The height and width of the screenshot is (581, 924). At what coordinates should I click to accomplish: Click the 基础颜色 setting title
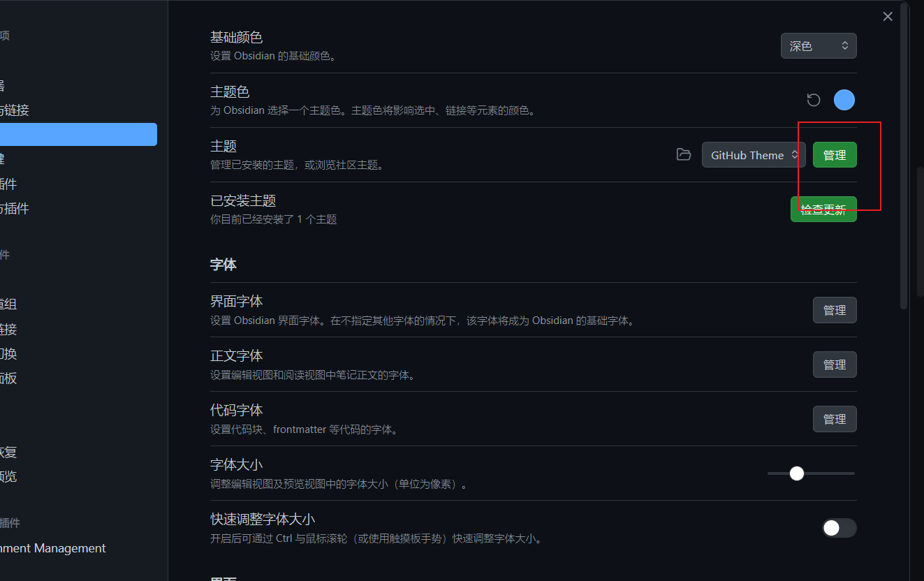pyautogui.click(x=237, y=38)
